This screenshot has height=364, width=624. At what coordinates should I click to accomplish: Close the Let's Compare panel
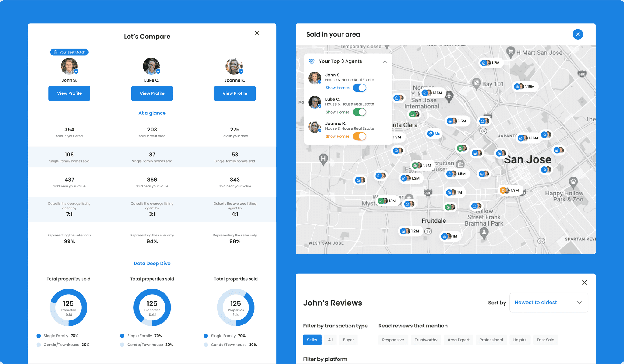pos(257,33)
